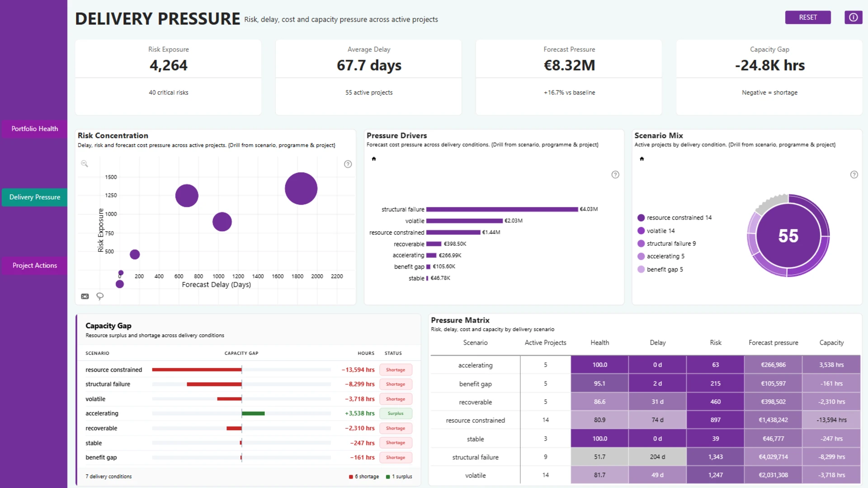Viewport: 868px width, 488px height.
Task: Click -8,299 hrs hours value for structural failure
Action: pos(360,384)
